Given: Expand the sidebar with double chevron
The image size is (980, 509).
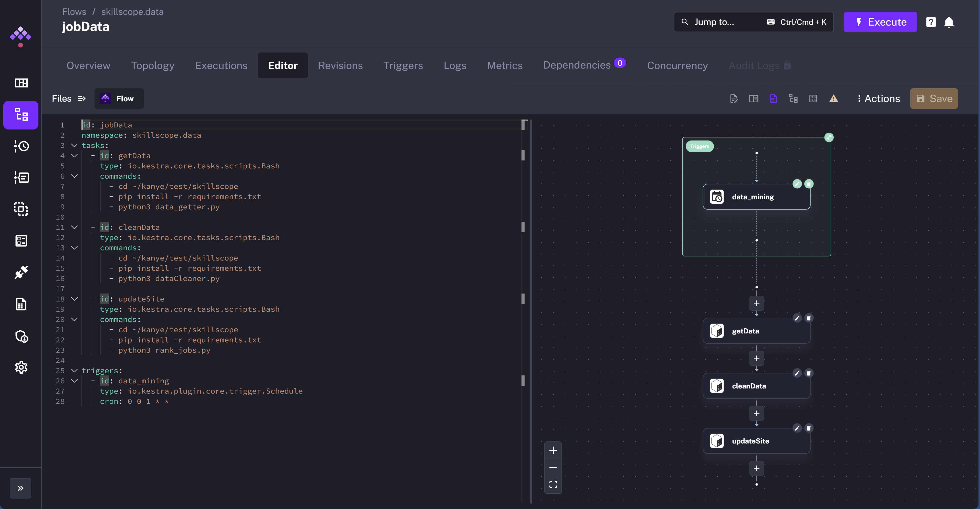Looking at the screenshot, I should click(x=20, y=488).
